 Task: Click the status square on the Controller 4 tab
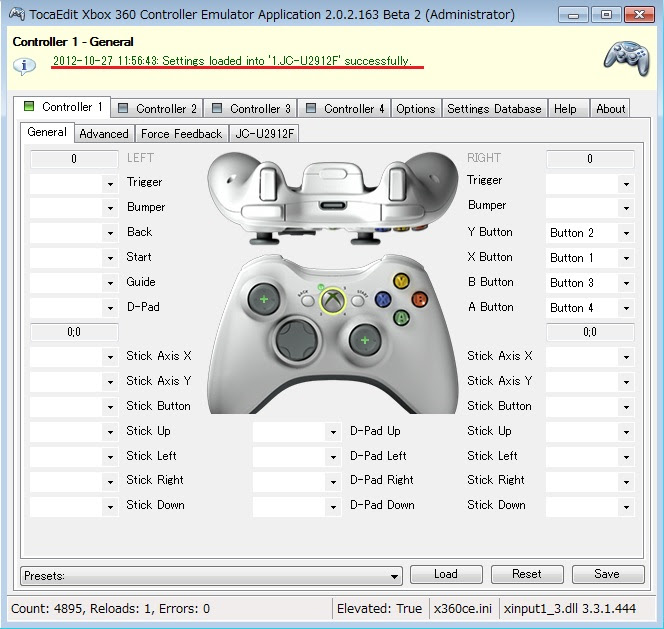tap(311, 108)
